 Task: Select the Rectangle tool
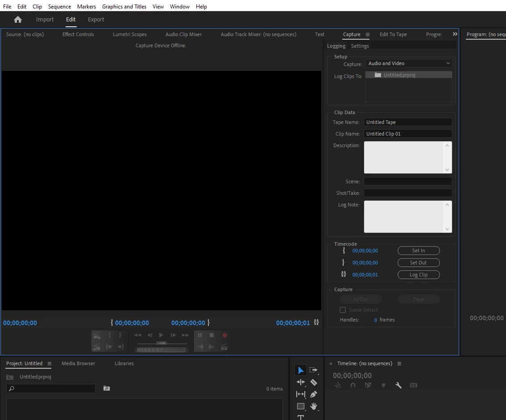[x=300, y=406]
